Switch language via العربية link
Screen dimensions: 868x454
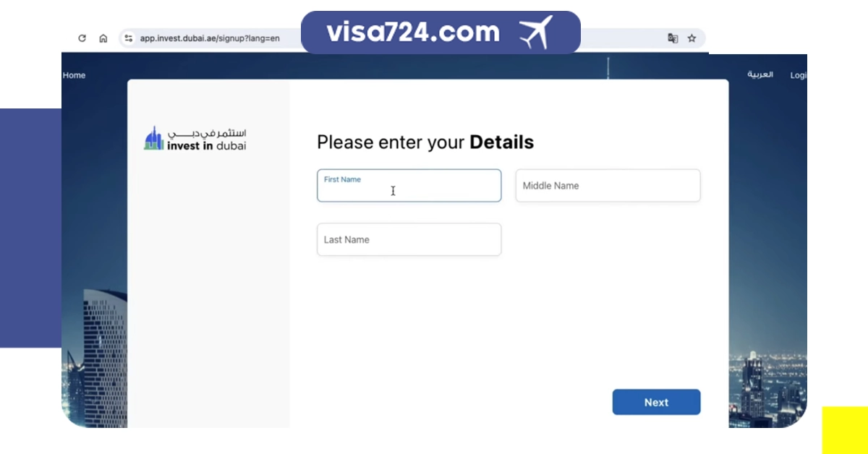(760, 75)
